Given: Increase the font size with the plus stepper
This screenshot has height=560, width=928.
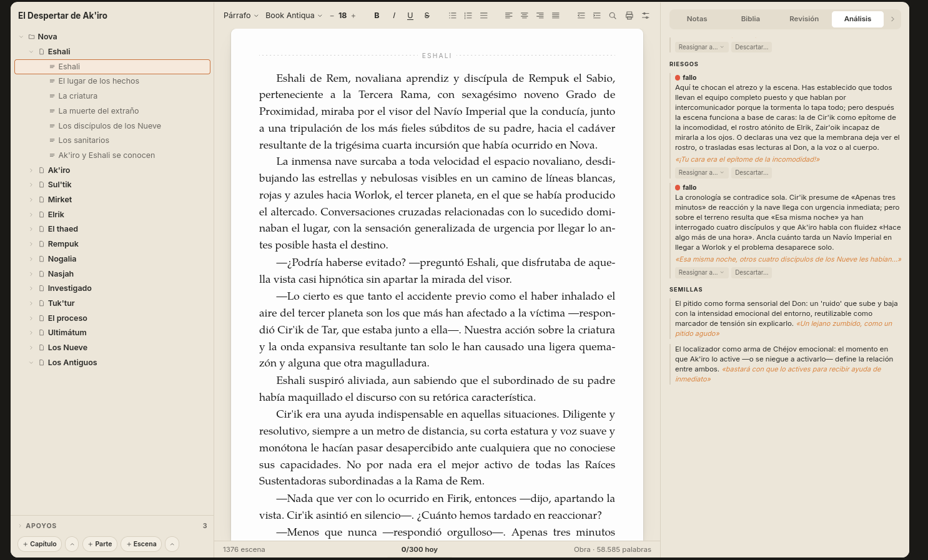Looking at the screenshot, I should pos(353,16).
